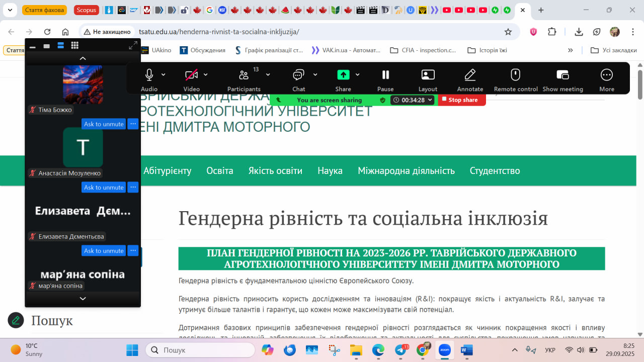644x362 pixels.
Task: Click the Windows taskbar search field
Action: [x=200, y=350]
